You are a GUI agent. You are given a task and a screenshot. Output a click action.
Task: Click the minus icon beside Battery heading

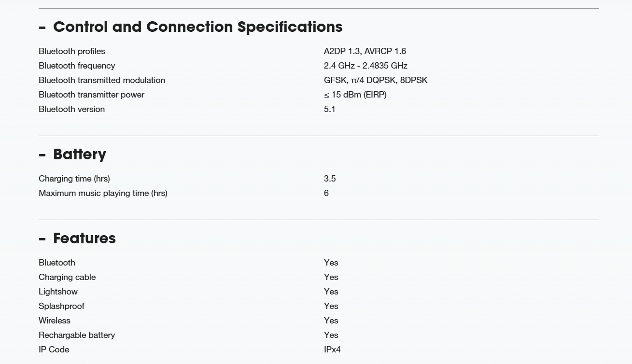(x=42, y=155)
